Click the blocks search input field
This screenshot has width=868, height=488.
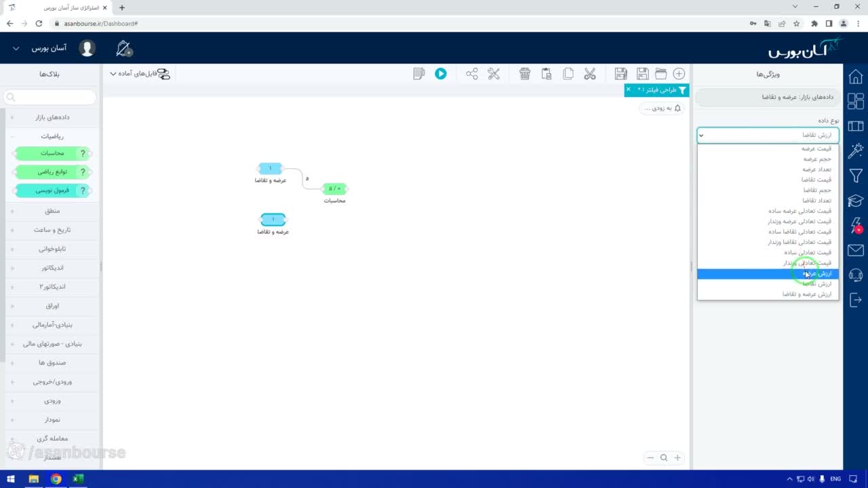coord(50,98)
